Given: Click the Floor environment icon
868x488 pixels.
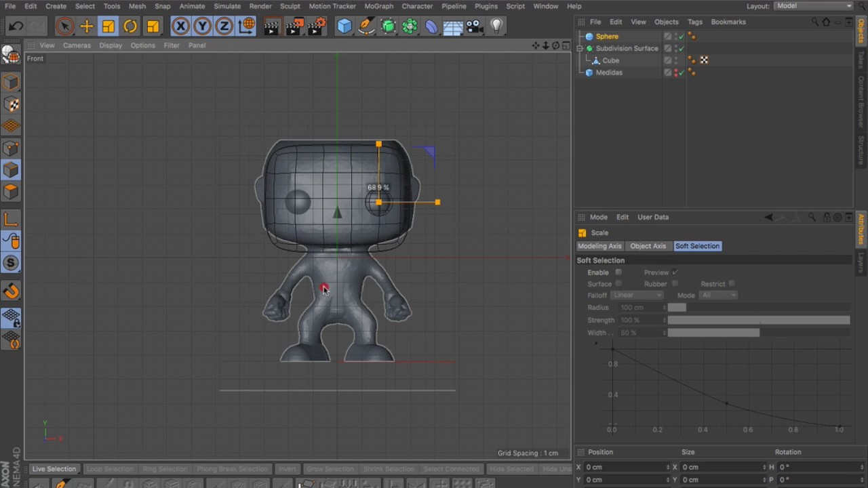Looking at the screenshot, I should tap(453, 26).
